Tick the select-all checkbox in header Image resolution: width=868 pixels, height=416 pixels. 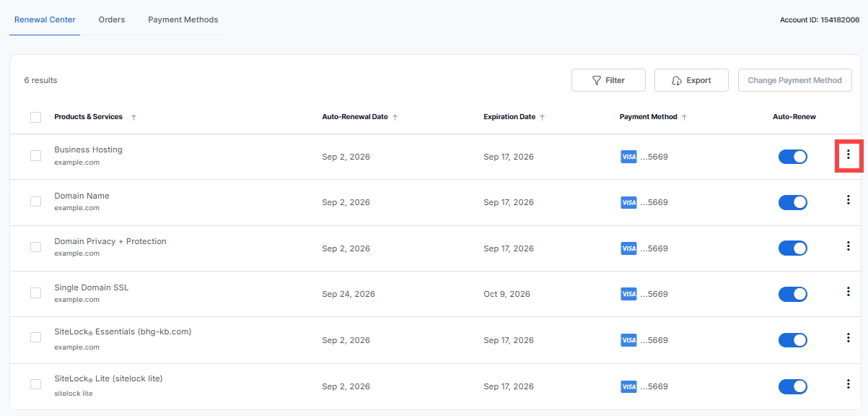click(x=35, y=117)
